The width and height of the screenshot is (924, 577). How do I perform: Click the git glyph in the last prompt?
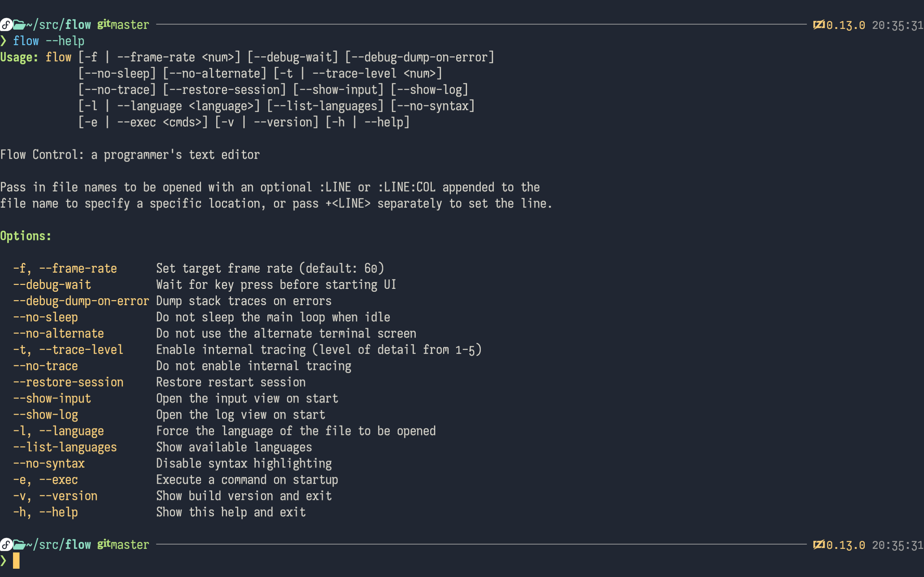(x=104, y=544)
